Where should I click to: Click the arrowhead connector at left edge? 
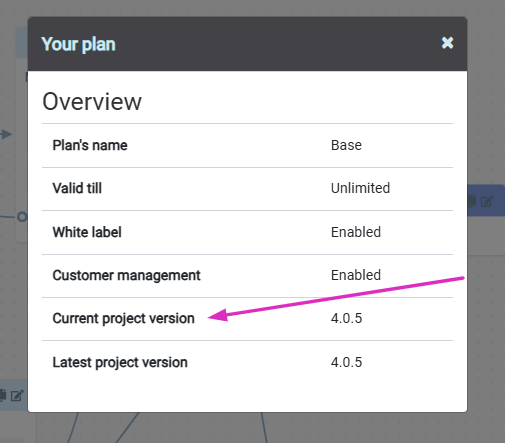pyautogui.click(x=7, y=135)
